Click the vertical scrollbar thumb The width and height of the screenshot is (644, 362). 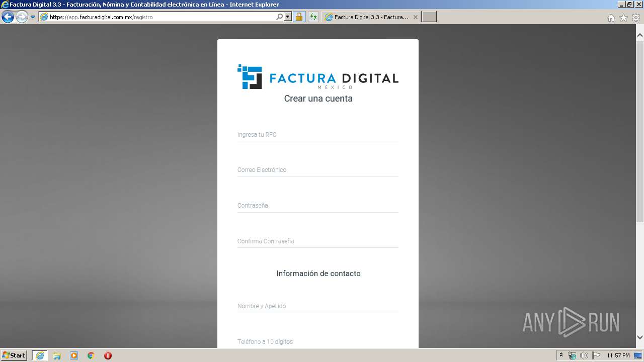[x=640, y=132]
